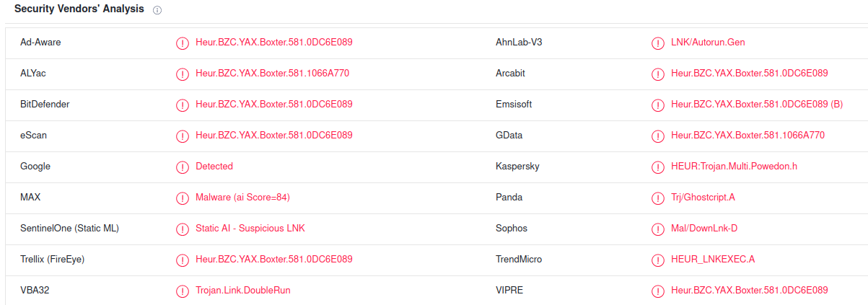
Task: Click the Static AI - Suspicious LNK result
Action: click(250, 228)
